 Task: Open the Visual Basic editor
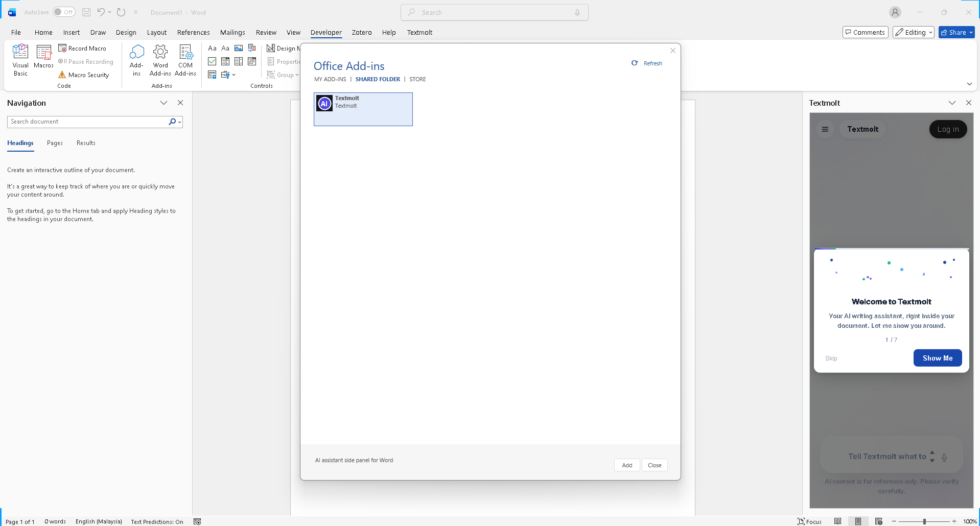coord(20,60)
